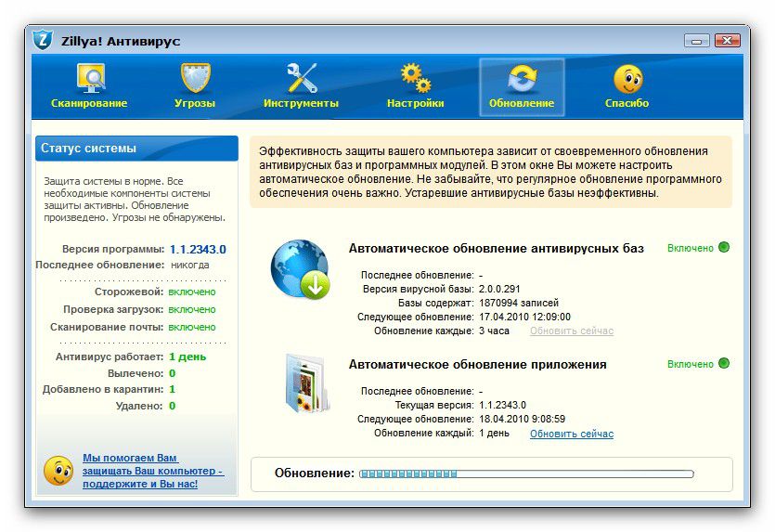Click heading Автоматическое обновление приложения
Image resolution: width=775 pixels, height=532 pixels.
tap(477, 365)
